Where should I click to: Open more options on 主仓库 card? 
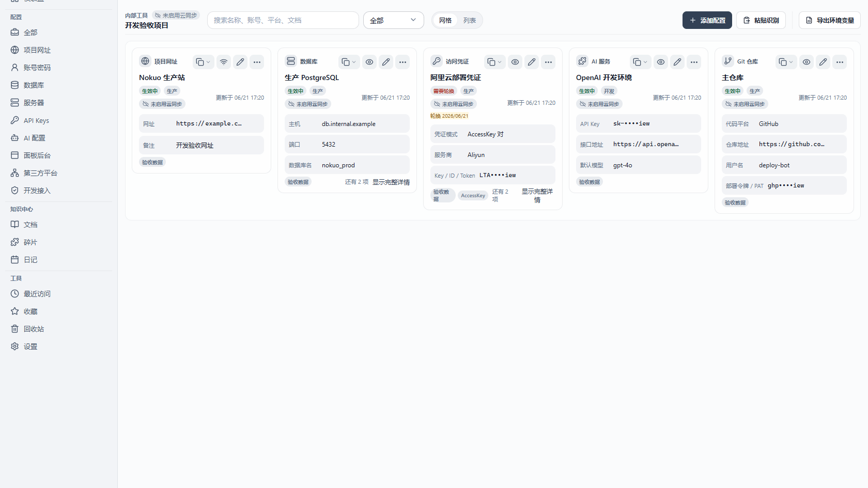point(840,62)
